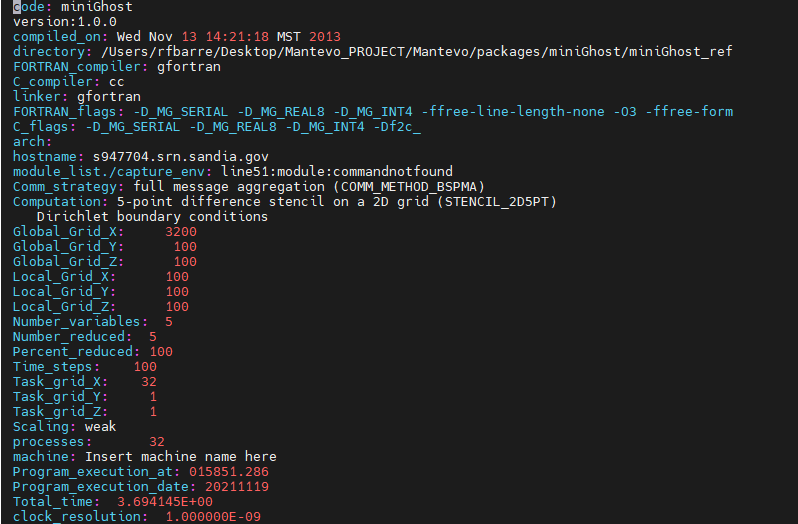798x524 pixels.
Task: Click the -ffree-form flag text
Action: point(690,111)
